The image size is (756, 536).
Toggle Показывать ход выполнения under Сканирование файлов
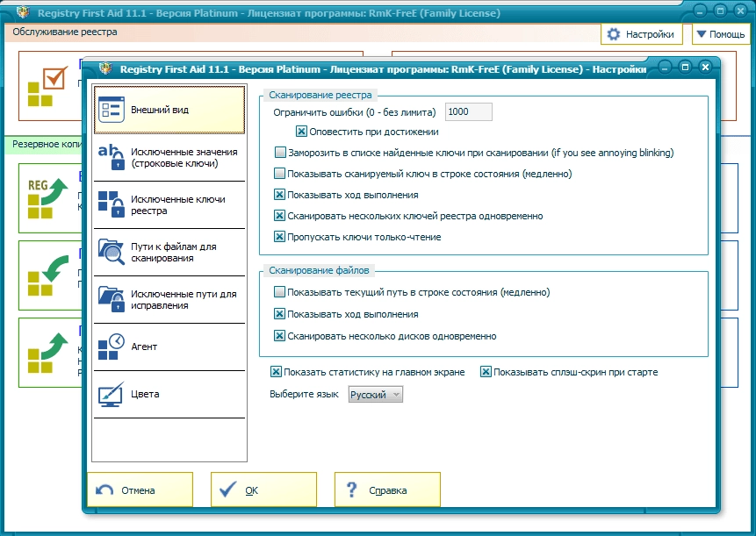[x=279, y=314]
